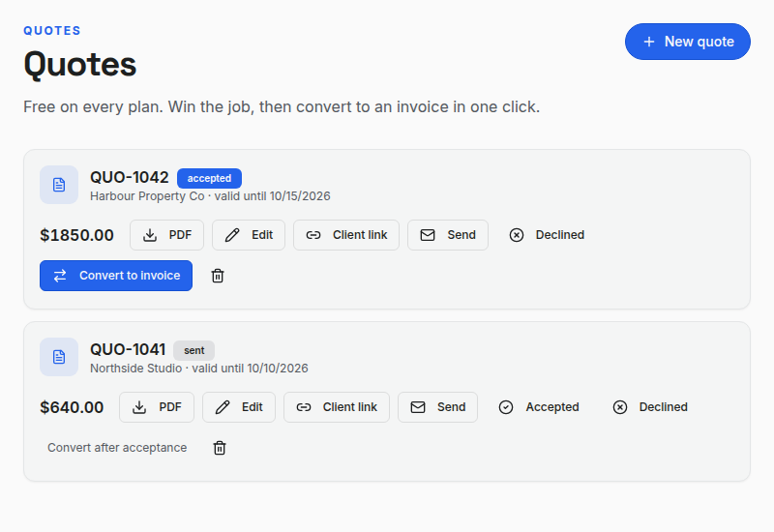774x532 pixels.
Task: Select Northside Studio validity line
Action: (x=199, y=369)
